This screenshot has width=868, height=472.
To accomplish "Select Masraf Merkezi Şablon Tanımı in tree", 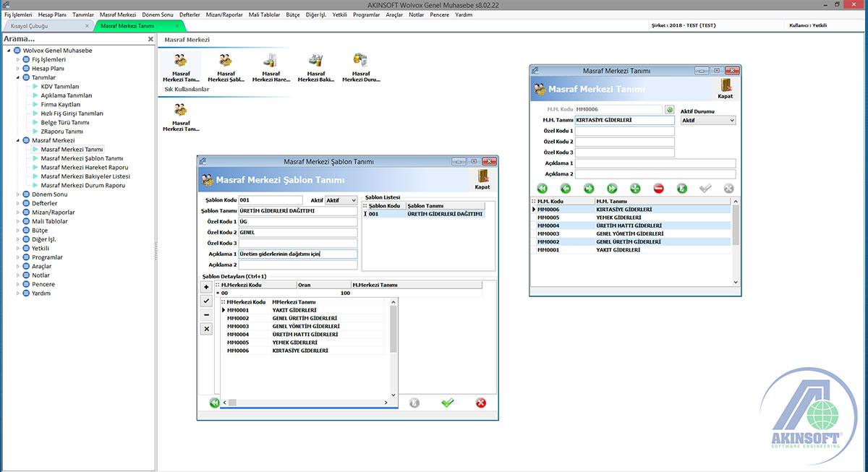I will point(82,158).
